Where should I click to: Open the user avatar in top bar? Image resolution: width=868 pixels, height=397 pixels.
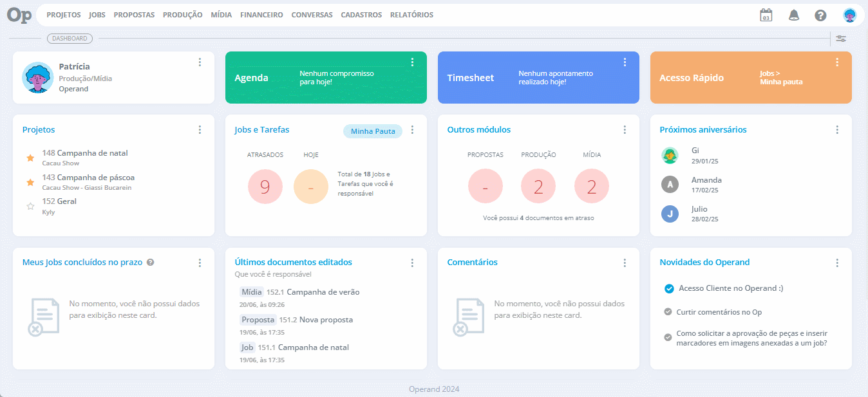tap(850, 15)
